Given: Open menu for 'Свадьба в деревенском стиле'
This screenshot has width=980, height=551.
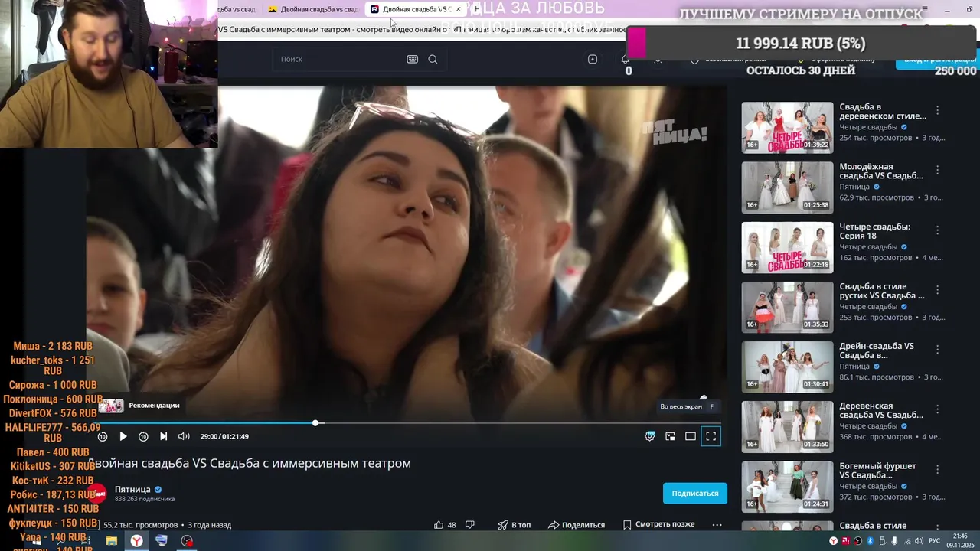Looking at the screenshot, I should tap(937, 111).
